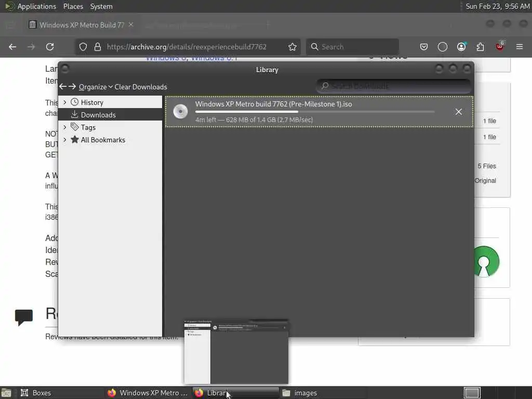This screenshot has height=399, width=532.
Task: Click the Search Downloads field
Action: click(394, 86)
